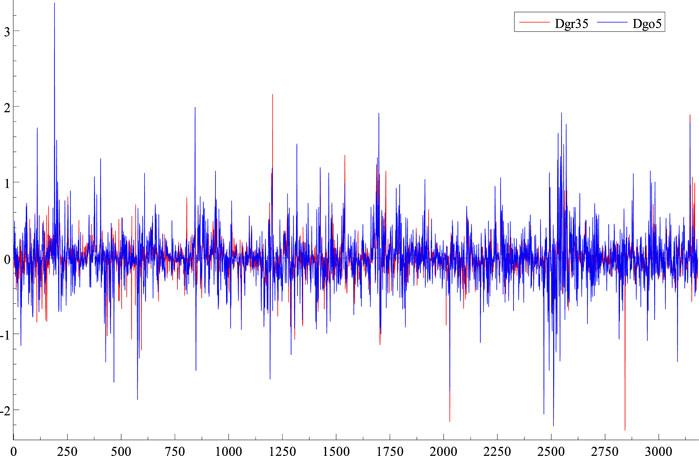Click the x-axis label 2500

pos(551,451)
